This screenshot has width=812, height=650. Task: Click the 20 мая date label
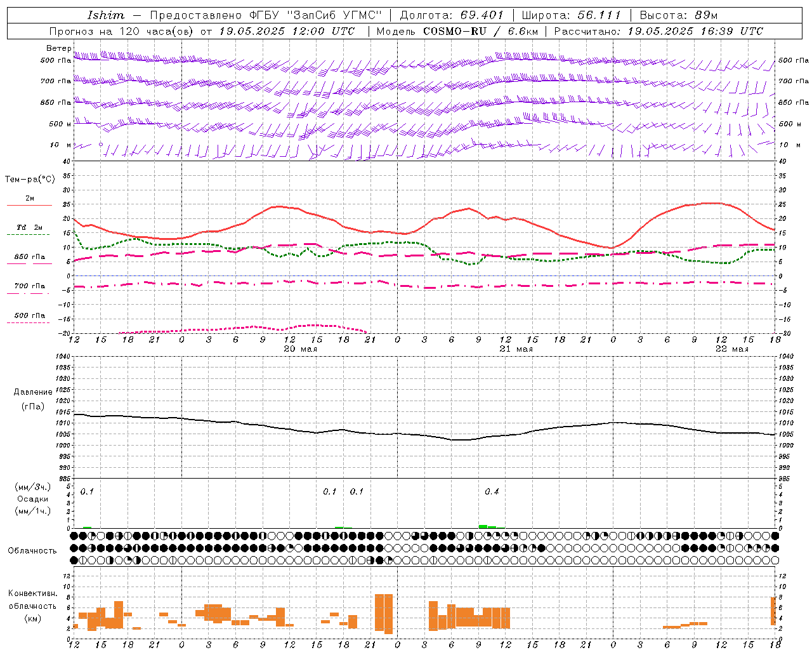pos(300,349)
